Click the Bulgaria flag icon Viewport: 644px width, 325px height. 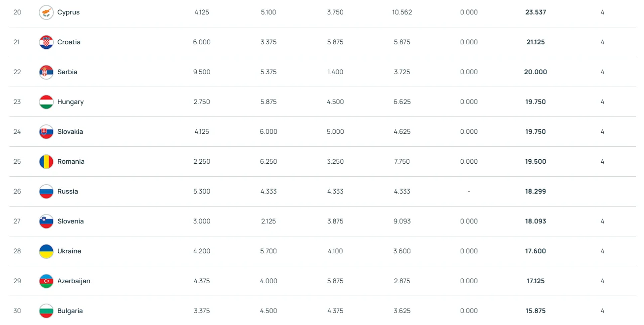[x=46, y=311]
